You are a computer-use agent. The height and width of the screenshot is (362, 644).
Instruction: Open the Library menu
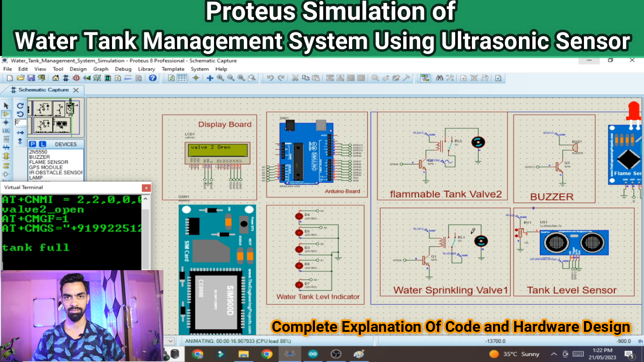(x=146, y=69)
